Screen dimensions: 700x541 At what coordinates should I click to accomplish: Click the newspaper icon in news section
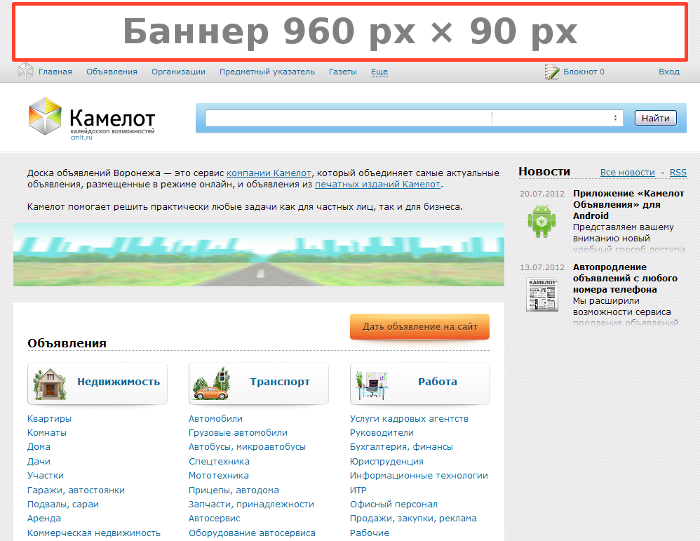tap(543, 294)
